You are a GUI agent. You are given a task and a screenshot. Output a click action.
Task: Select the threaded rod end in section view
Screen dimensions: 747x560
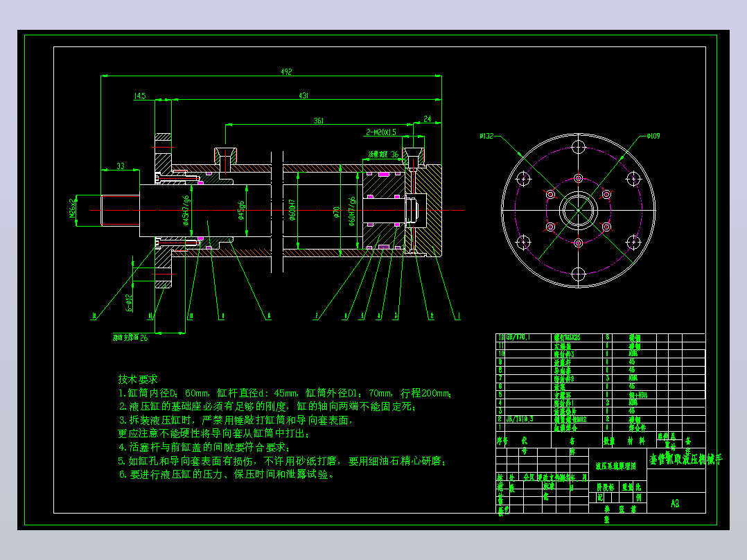(120, 210)
